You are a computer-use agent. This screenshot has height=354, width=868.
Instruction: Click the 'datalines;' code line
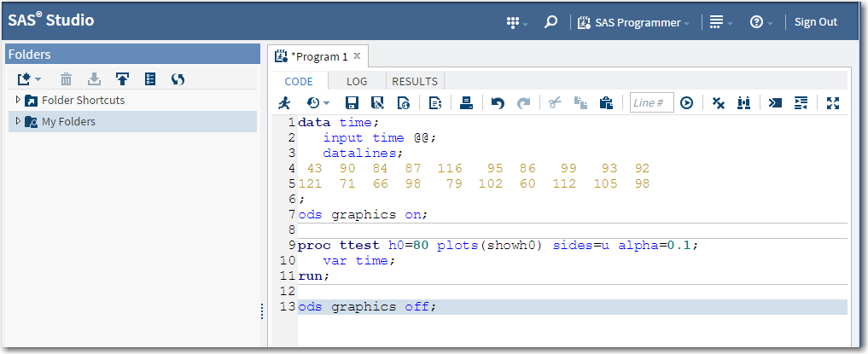coord(364,154)
